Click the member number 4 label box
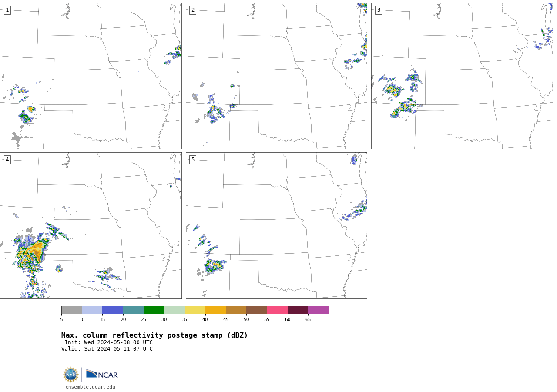Viewport: 557px width, 392px height. click(x=7, y=160)
